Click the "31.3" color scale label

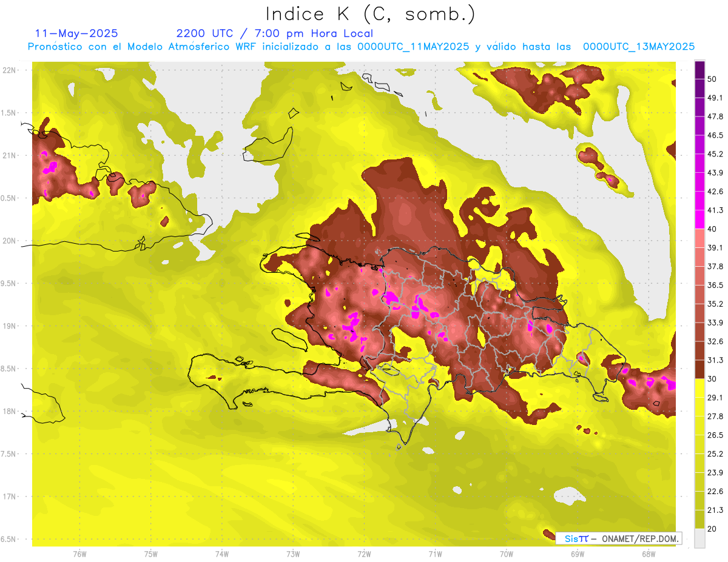(715, 360)
